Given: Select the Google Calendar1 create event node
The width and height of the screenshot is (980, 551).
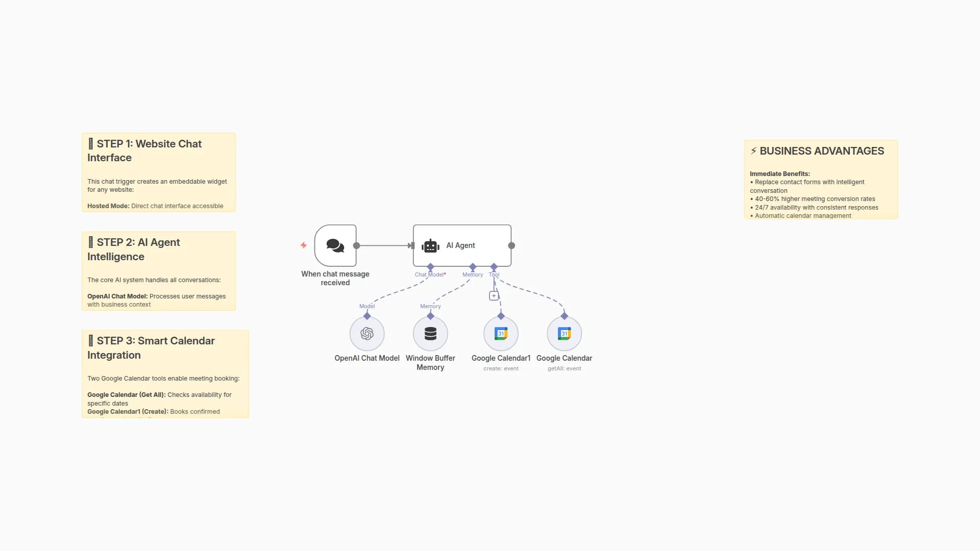Looking at the screenshot, I should pos(501,334).
